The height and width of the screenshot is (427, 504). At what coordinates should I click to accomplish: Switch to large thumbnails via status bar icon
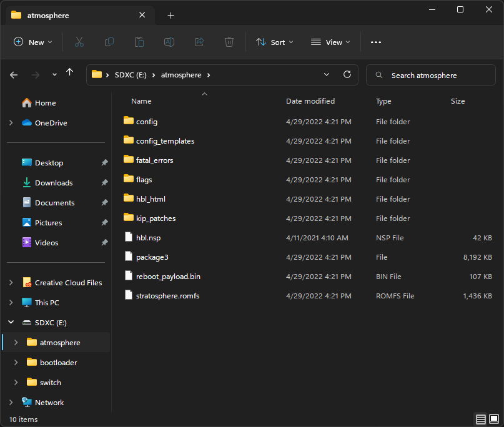tap(493, 419)
